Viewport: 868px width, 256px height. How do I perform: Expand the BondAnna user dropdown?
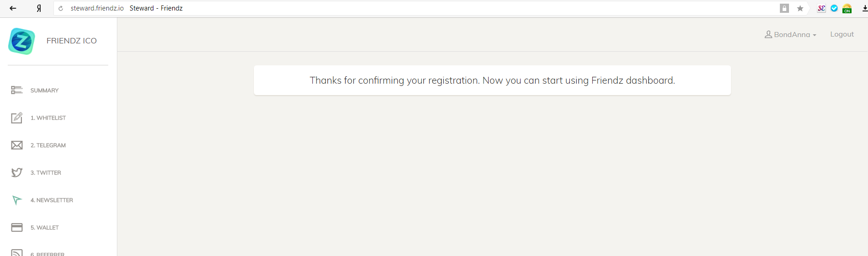(x=790, y=34)
